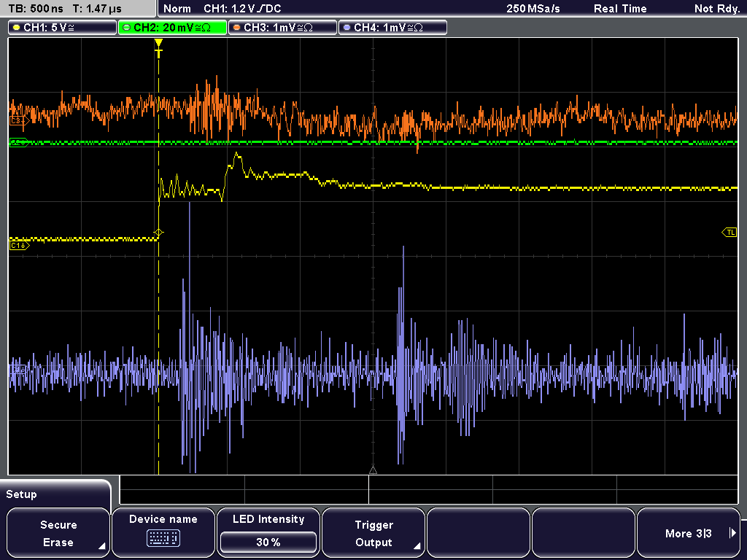Click the arrow icon next to More 3|3
Image resolution: width=747 pixels, height=560 pixels.
[732, 533]
